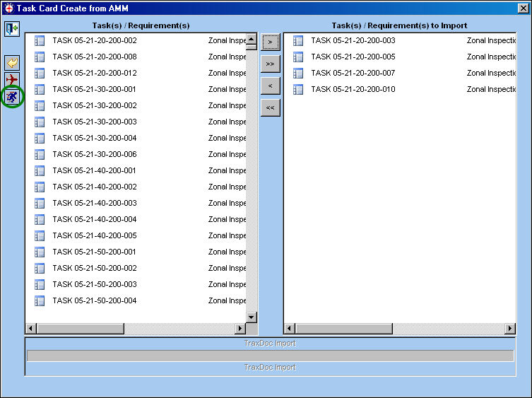Click icon beside TASK 05-21-40-200-004
Image resolution: width=532 pixels, height=398 pixels.
[40, 220]
